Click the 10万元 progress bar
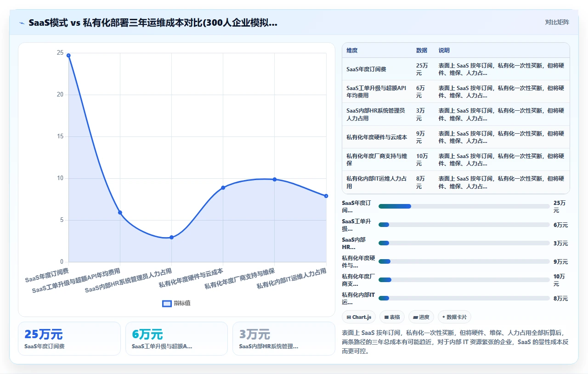 coord(464,280)
